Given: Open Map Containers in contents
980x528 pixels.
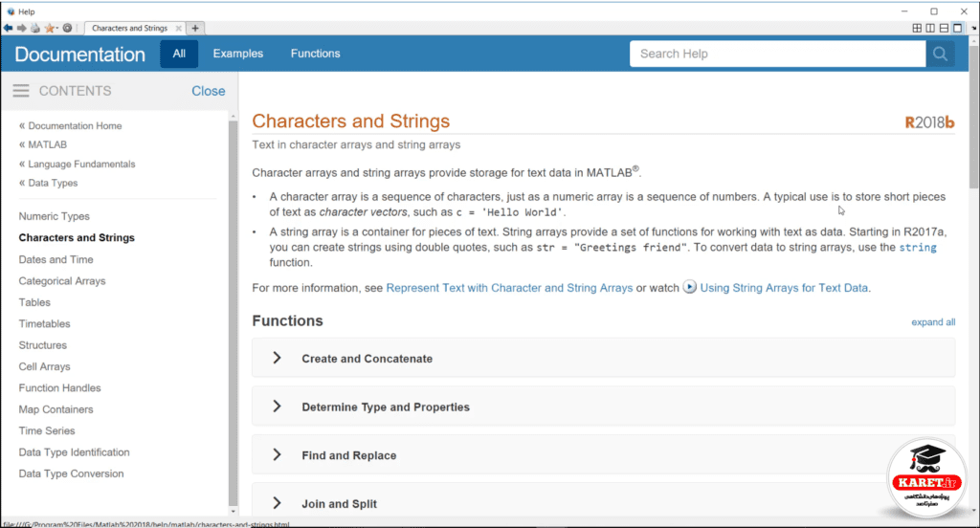Looking at the screenshot, I should click(x=56, y=409).
